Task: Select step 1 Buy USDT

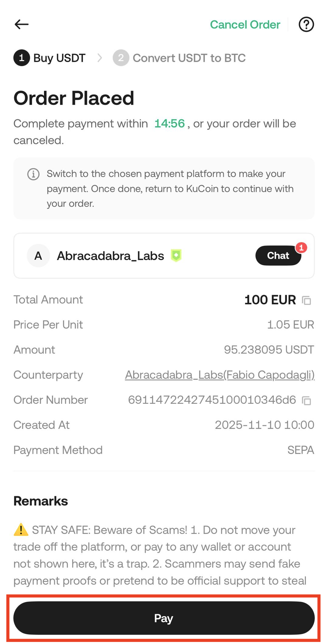Action: click(x=50, y=58)
